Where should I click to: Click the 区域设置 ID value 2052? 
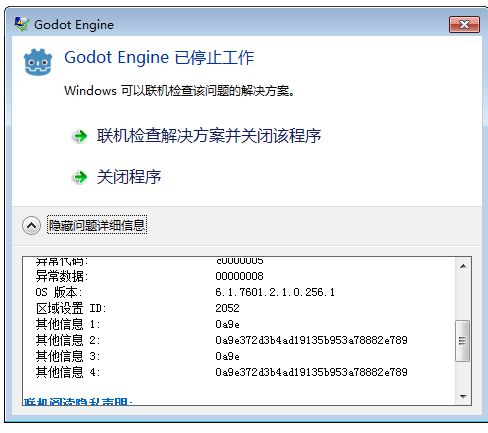227,308
